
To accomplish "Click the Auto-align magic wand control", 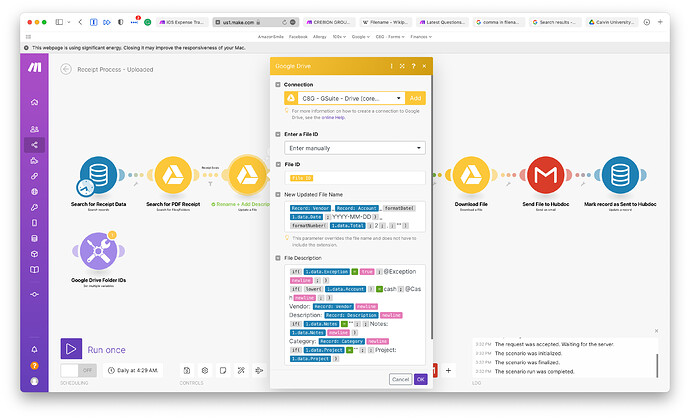I will point(241,371).
